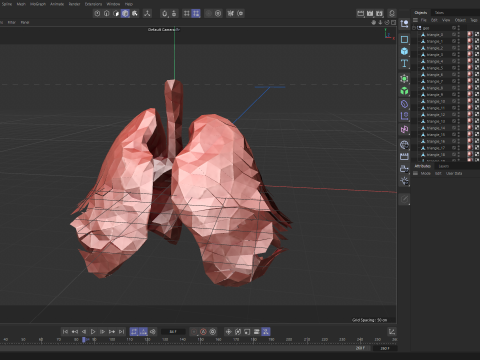480x360 pixels.
Task: Toggle the Enable Snap icon
Action: (187, 13)
